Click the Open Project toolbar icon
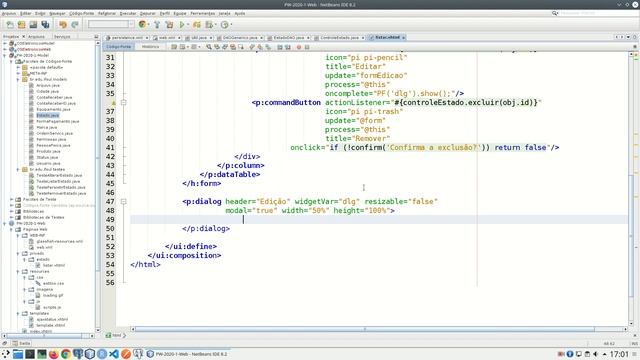 pyautogui.click(x=33, y=25)
